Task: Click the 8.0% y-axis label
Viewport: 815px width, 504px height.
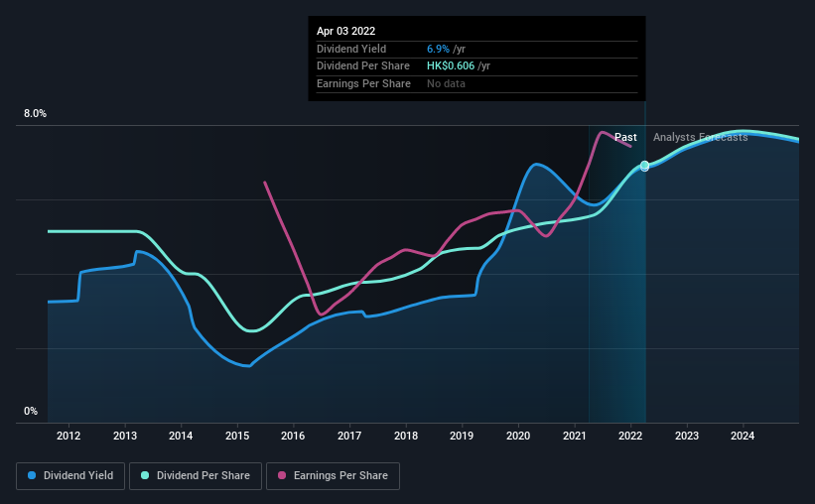Action: click(35, 113)
